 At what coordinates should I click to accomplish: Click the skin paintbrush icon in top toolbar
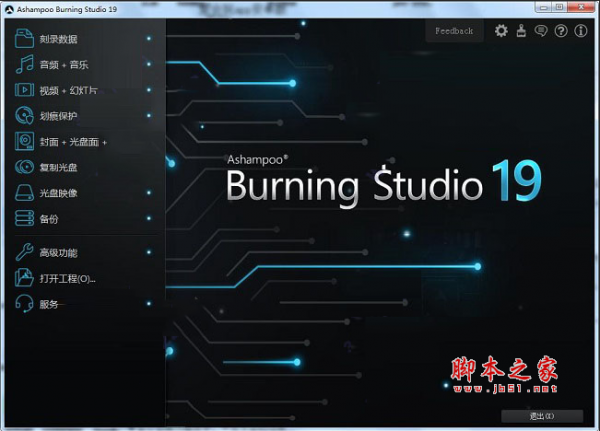coord(521,31)
